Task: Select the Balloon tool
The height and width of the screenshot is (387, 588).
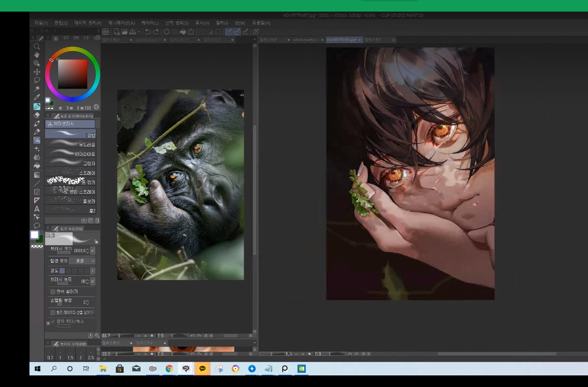Action: pos(37,226)
